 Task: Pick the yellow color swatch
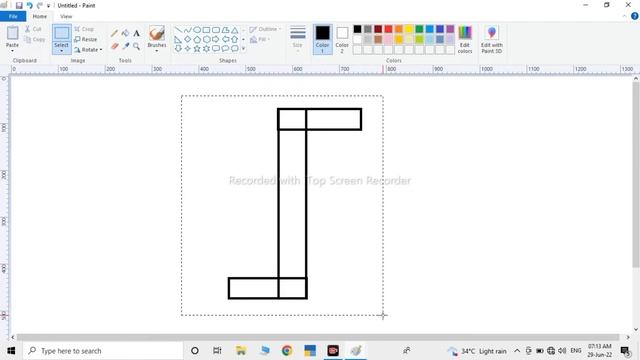tap(409, 29)
